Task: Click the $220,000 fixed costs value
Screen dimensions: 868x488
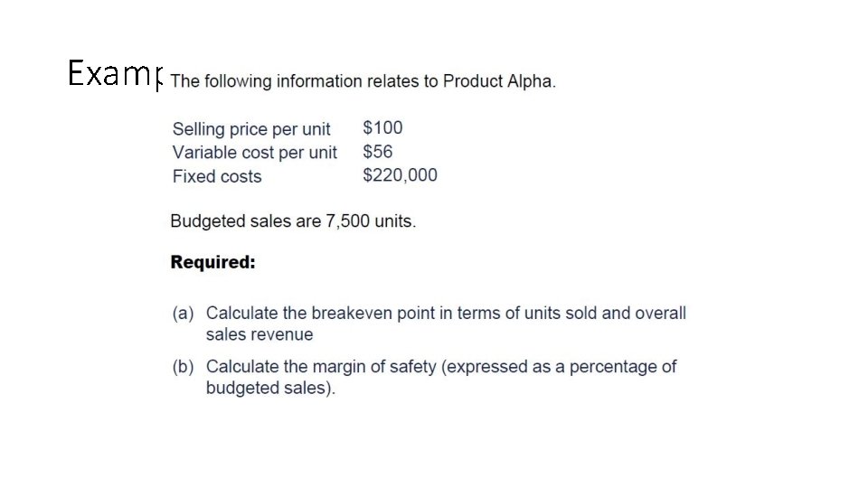Action: click(400, 175)
